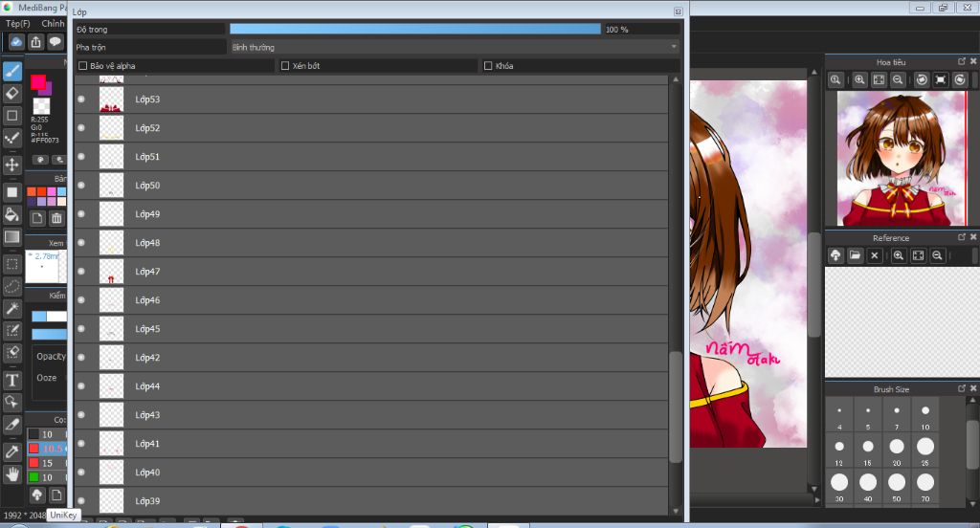Toggle visibility of layer Lớp52
This screenshot has width=980, height=528.
81,127
